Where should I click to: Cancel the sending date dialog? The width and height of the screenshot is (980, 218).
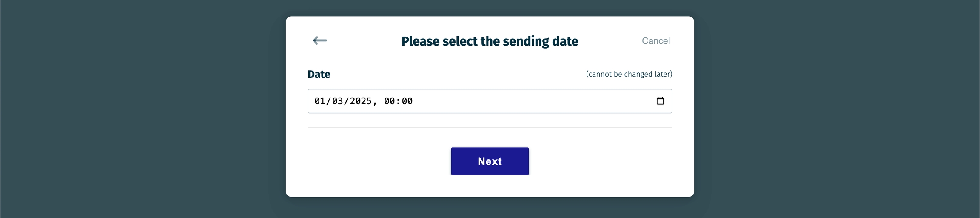click(x=655, y=41)
